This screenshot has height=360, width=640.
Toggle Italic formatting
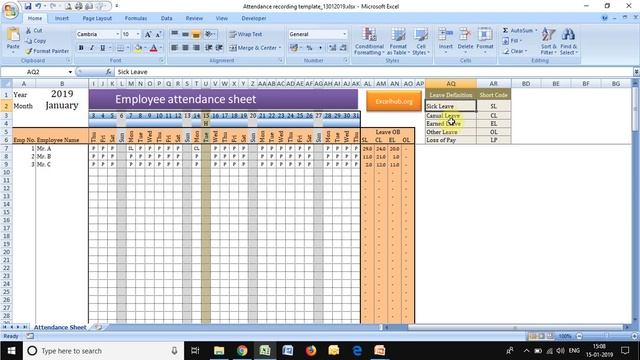pyautogui.click(x=92, y=48)
